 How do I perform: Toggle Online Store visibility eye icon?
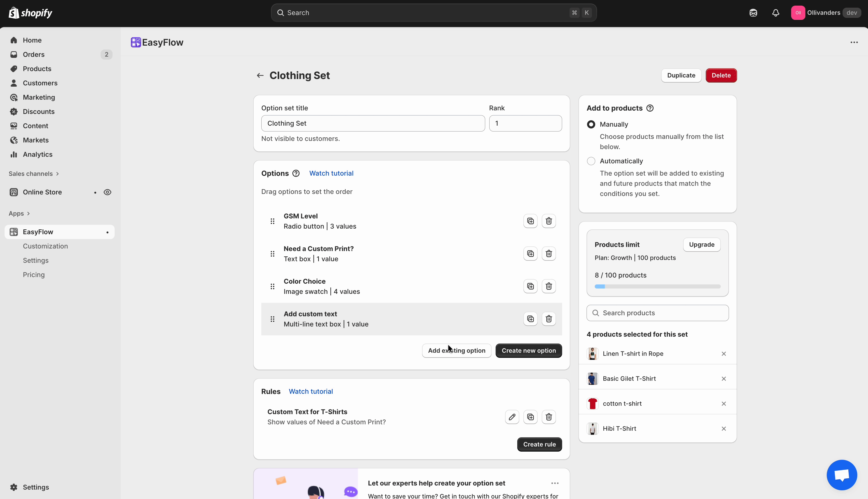pyautogui.click(x=107, y=192)
